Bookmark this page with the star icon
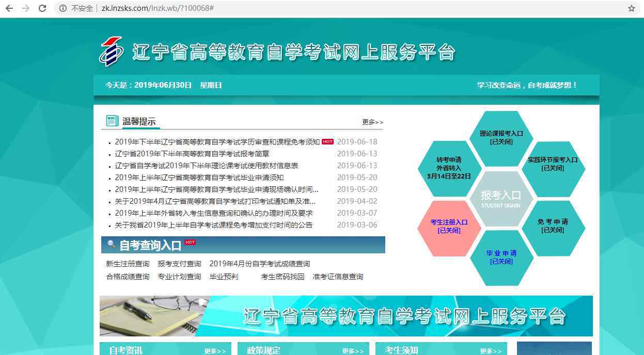This screenshot has width=644, height=355. [x=632, y=8]
